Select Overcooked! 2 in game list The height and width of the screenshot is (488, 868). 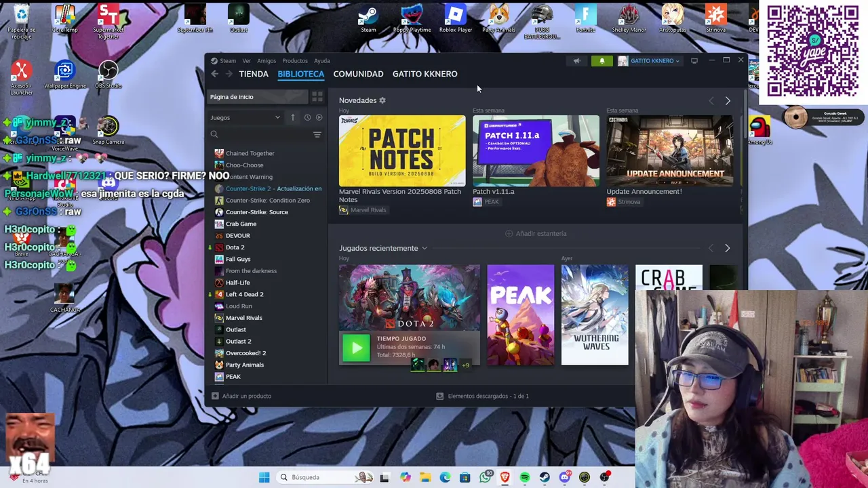[245, 353]
